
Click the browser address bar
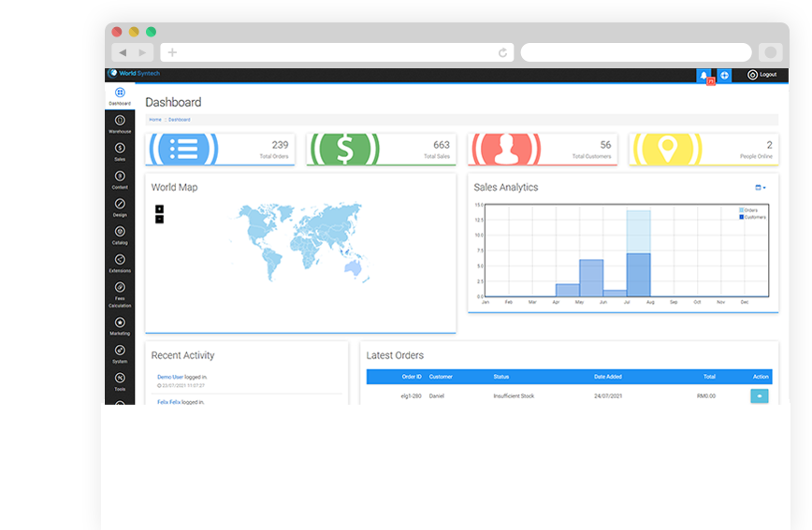[337, 52]
